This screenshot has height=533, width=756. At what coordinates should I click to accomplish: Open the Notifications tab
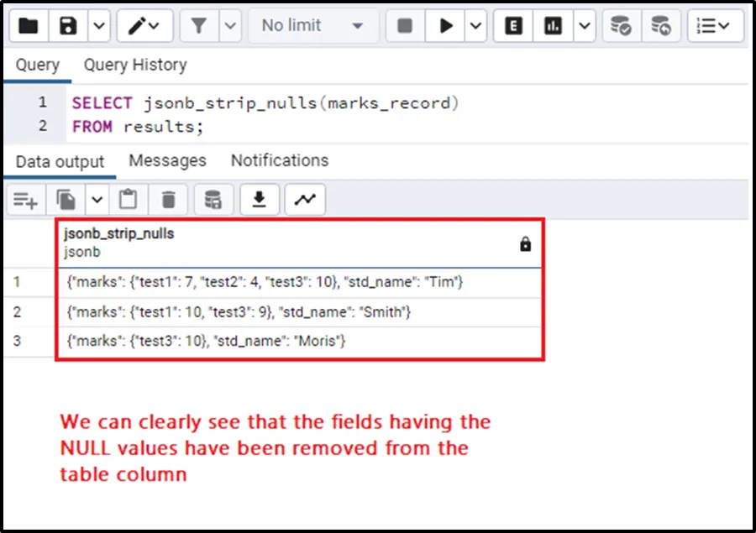279,160
